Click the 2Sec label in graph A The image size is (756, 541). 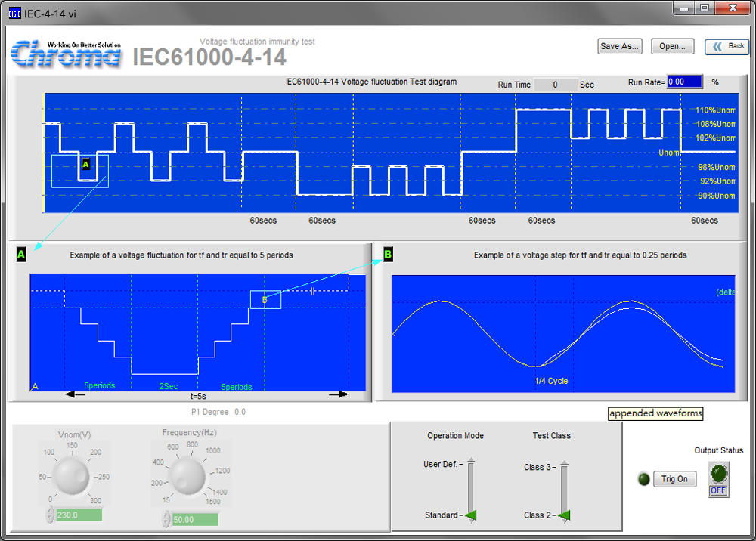[169, 386]
